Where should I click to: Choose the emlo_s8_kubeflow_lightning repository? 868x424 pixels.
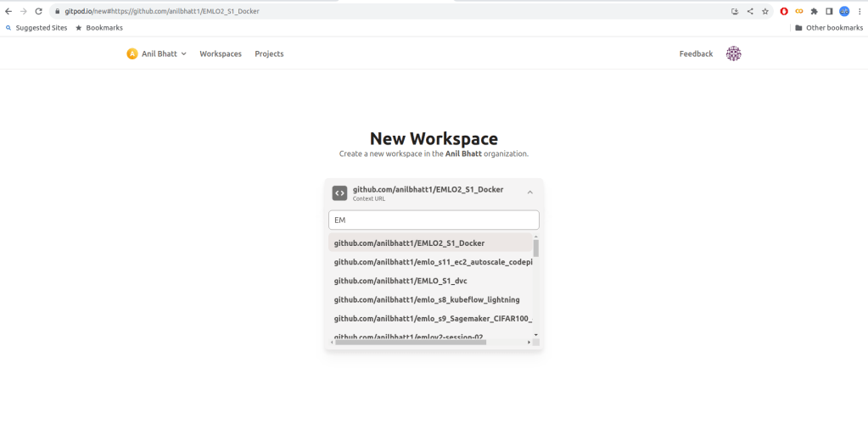click(x=426, y=299)
